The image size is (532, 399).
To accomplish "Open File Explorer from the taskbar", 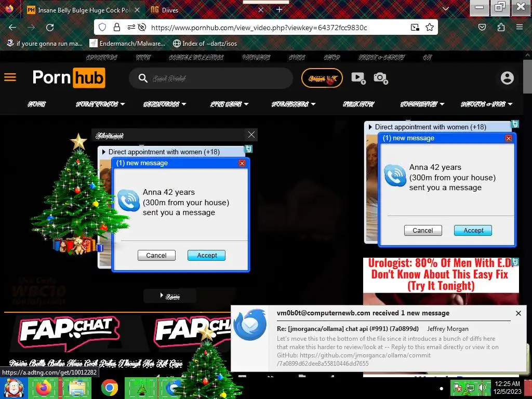I will coord(77,388).
